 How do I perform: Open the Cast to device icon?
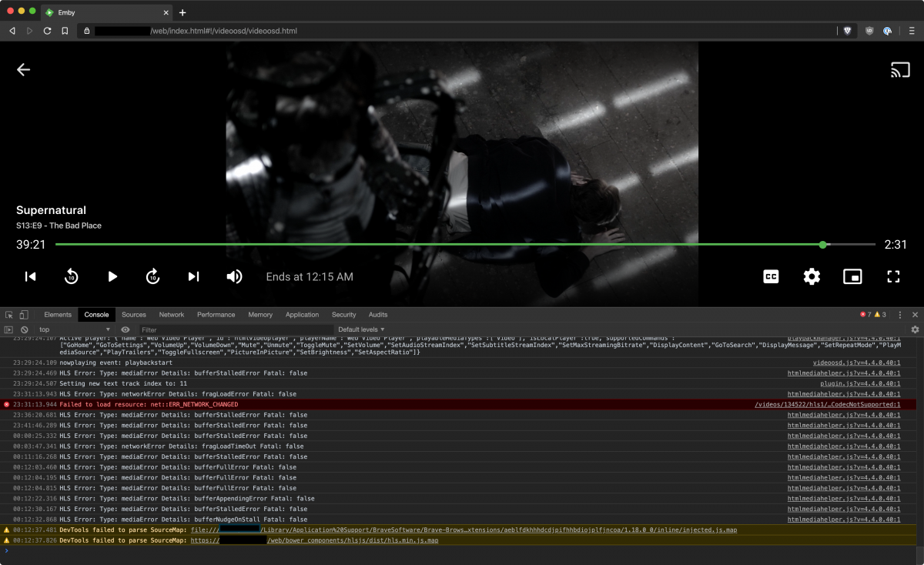tap(900, 70)
